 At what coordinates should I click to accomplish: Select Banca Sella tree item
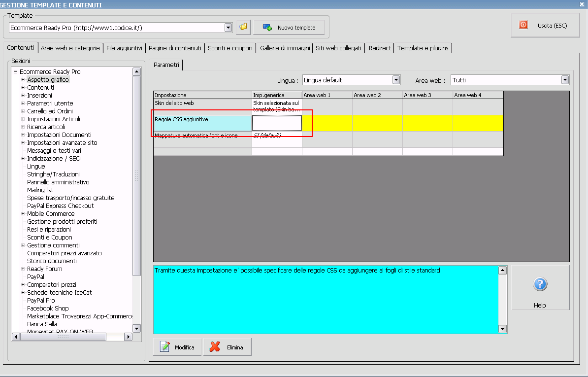click(42, 324)
